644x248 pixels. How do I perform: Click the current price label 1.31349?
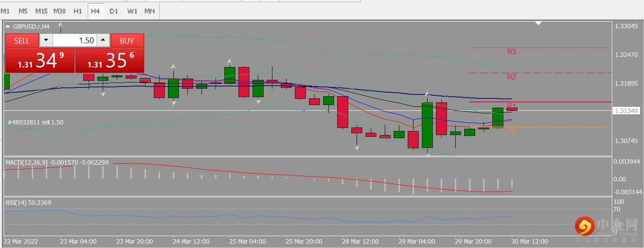626,111
